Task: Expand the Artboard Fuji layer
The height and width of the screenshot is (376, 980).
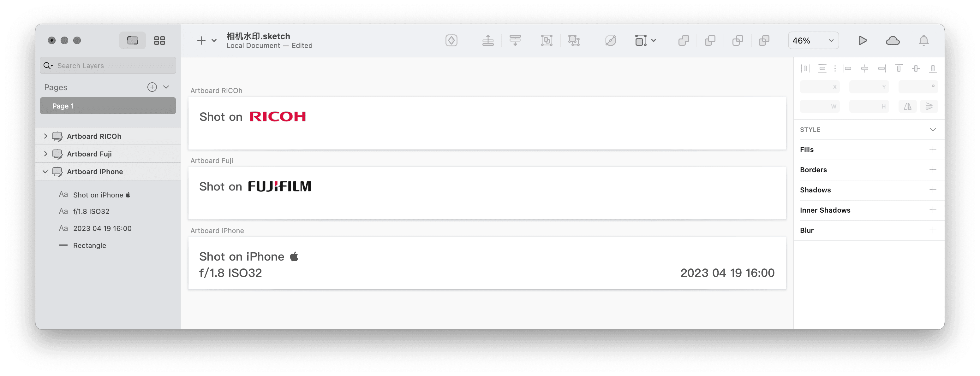Action: [x=47, y=154]
